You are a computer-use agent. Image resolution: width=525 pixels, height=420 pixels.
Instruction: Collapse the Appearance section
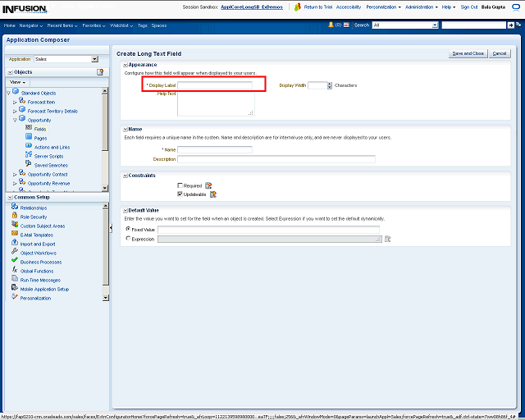(x=125, y=64)
